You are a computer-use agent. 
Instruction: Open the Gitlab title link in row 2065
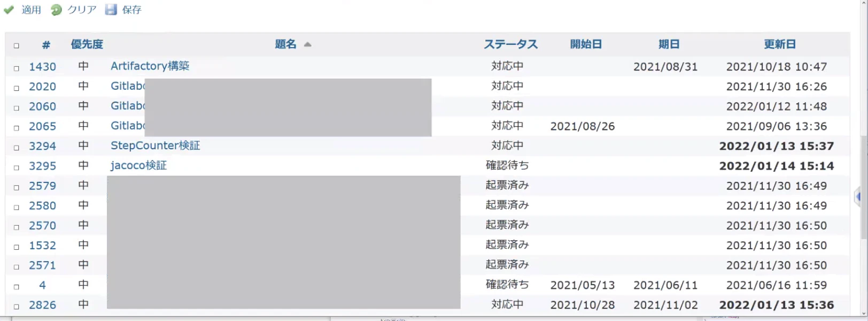click(127, 126)
